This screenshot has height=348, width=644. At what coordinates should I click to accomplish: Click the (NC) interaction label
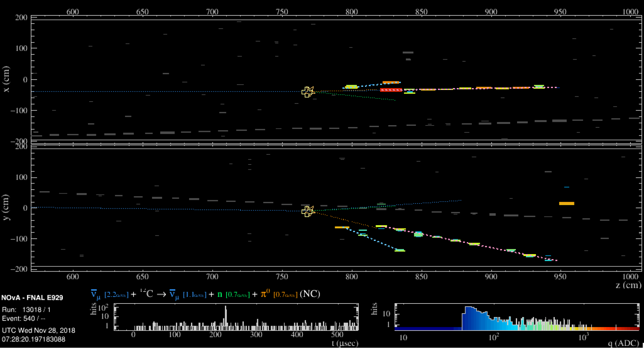click(x=310, y=294)
